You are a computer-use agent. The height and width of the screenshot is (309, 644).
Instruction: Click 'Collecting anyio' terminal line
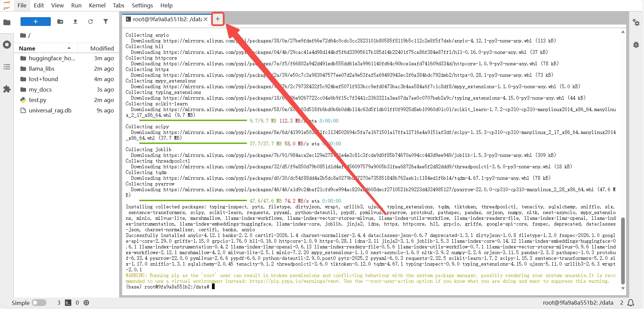(147, 35)
